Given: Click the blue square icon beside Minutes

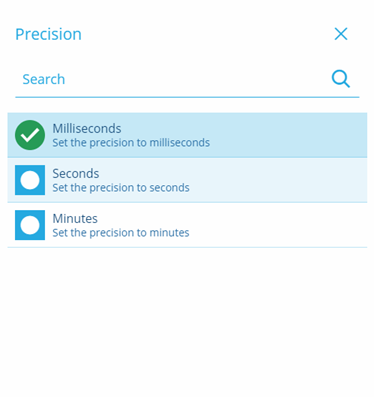Looking at the screenshot, I should pyautogui.click(x=30, y=225).
